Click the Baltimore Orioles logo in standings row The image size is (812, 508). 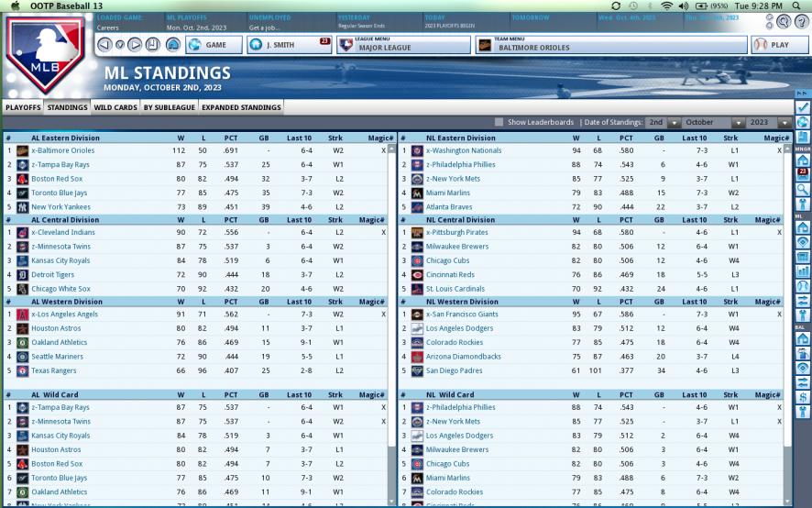pos(22,151)
